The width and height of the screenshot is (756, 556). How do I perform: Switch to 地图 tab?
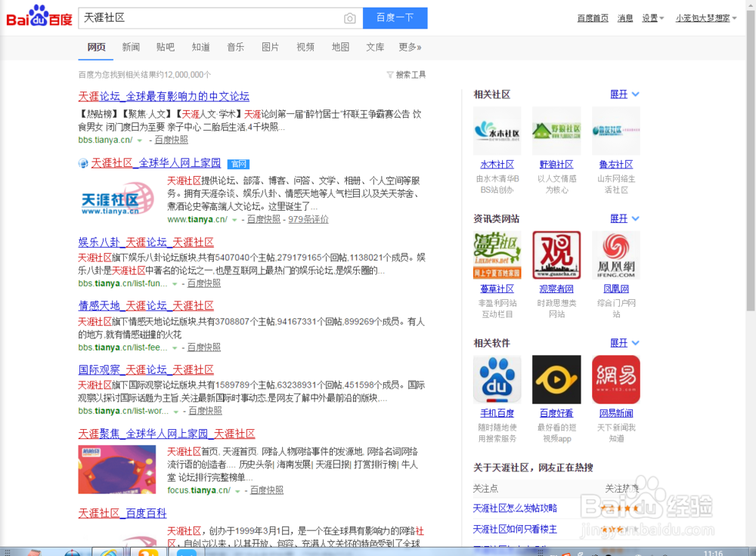coord(340,48)
